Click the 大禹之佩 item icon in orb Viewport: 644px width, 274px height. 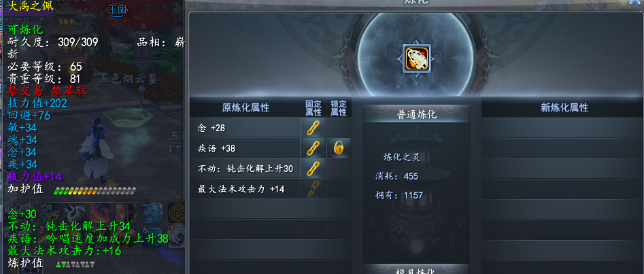417,58
